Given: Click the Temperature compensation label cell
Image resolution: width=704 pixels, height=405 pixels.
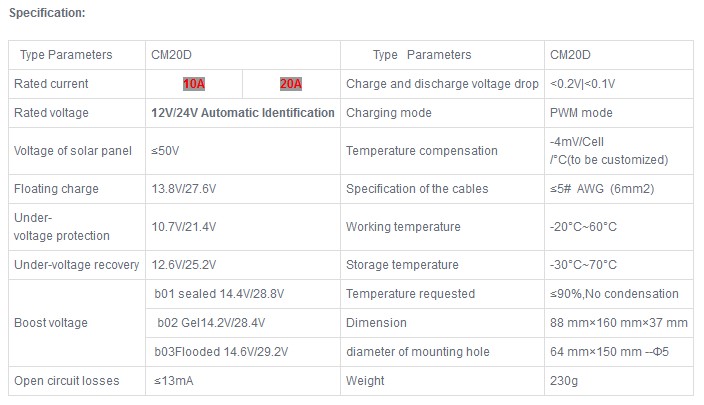Looking at the screenshot, I should (442, 151).
